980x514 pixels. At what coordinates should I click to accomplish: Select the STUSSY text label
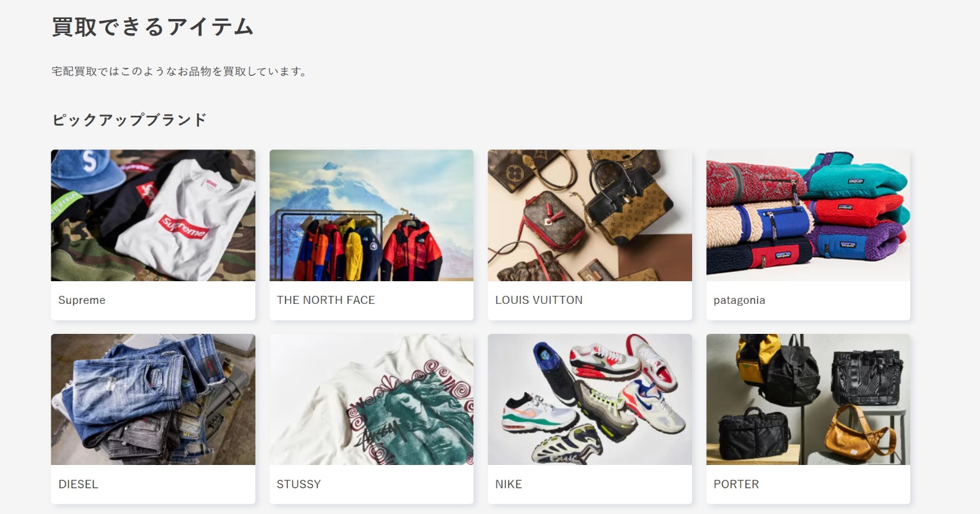299,485
